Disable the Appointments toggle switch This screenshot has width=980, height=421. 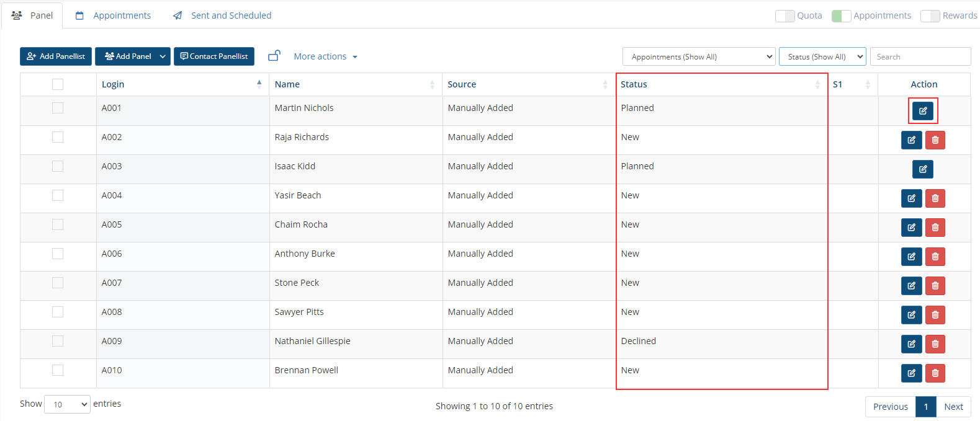click(841, 16)
